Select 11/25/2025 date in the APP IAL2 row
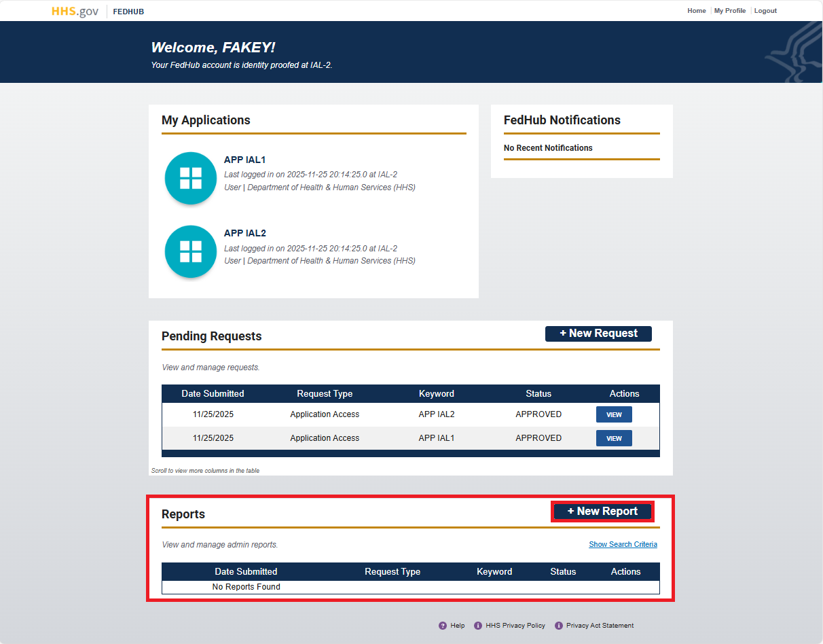Image resolution: width=823 pixels, height=644 pixels. click(213, 414)
